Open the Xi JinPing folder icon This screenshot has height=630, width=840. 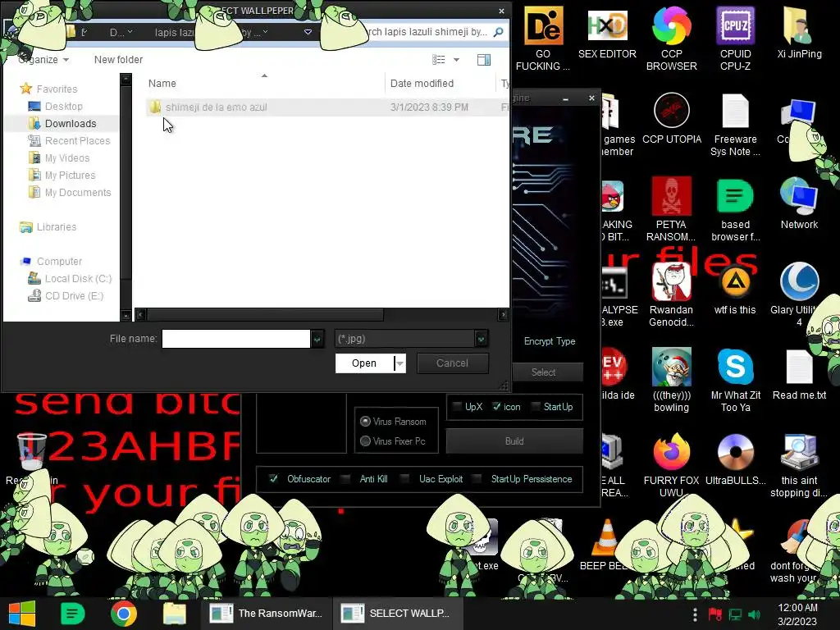pos(799,33)
